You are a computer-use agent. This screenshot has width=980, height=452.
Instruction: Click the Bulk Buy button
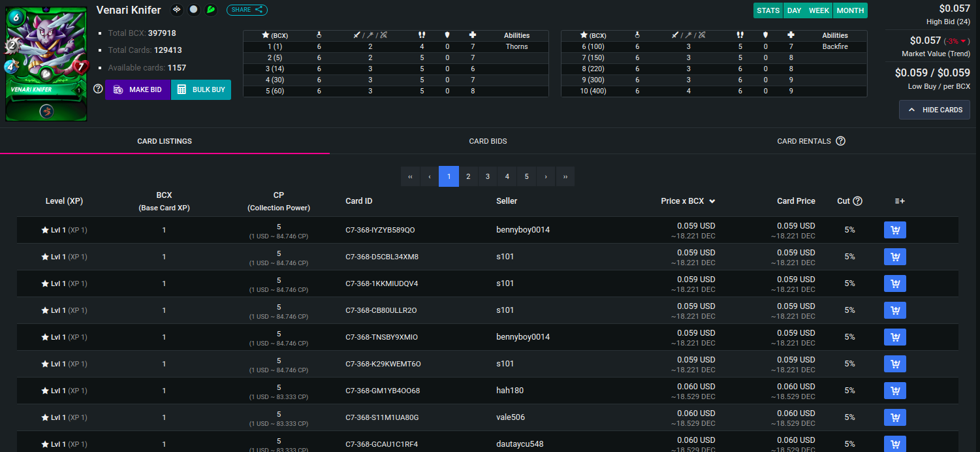tap(200, 89)
